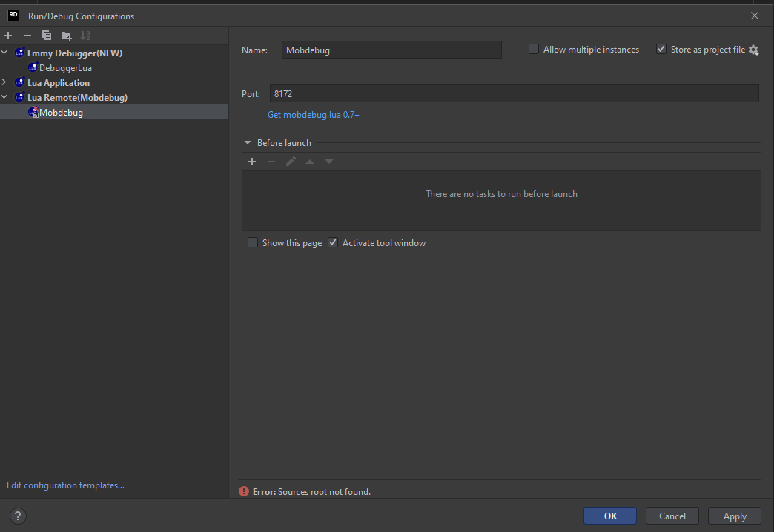Enable the Show this page checkbox
The width and height of the screenshot is (774, 532).
pyautogui.click(x=253, y=243)
